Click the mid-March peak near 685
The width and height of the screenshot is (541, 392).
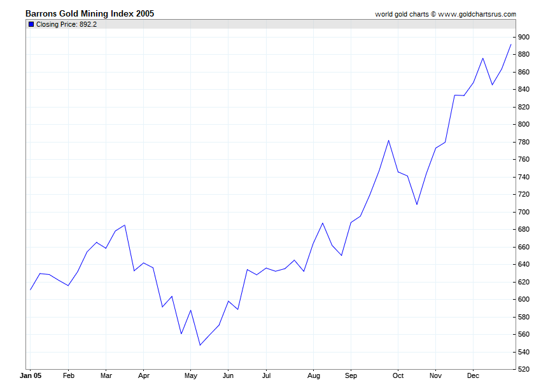point(125,225)
